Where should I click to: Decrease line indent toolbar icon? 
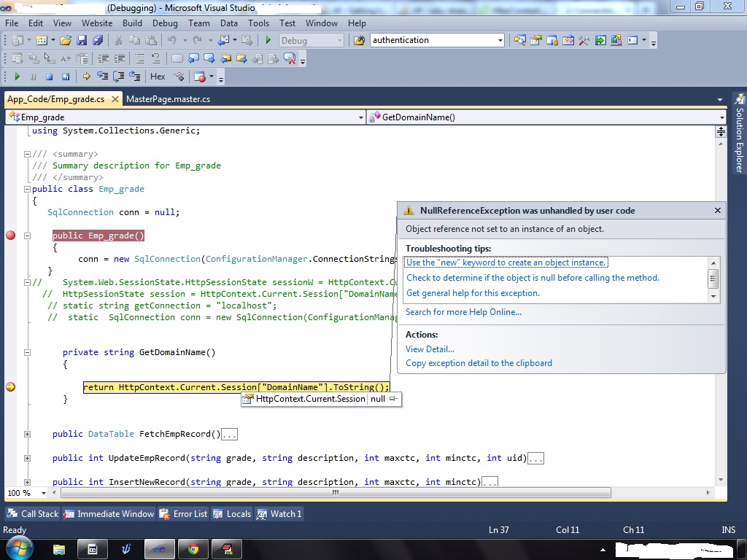pos(103,58)
